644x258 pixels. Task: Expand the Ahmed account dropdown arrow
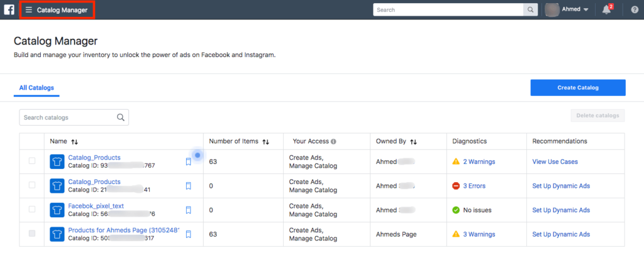pos(586,10)
